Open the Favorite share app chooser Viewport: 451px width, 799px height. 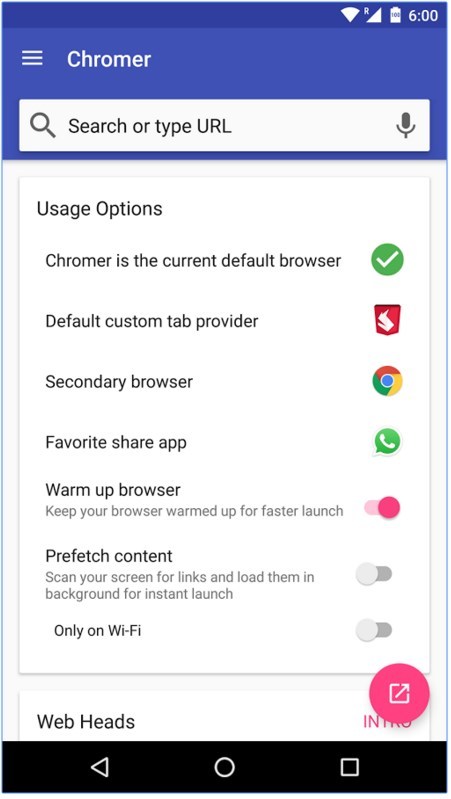click(x=224, y=442)
